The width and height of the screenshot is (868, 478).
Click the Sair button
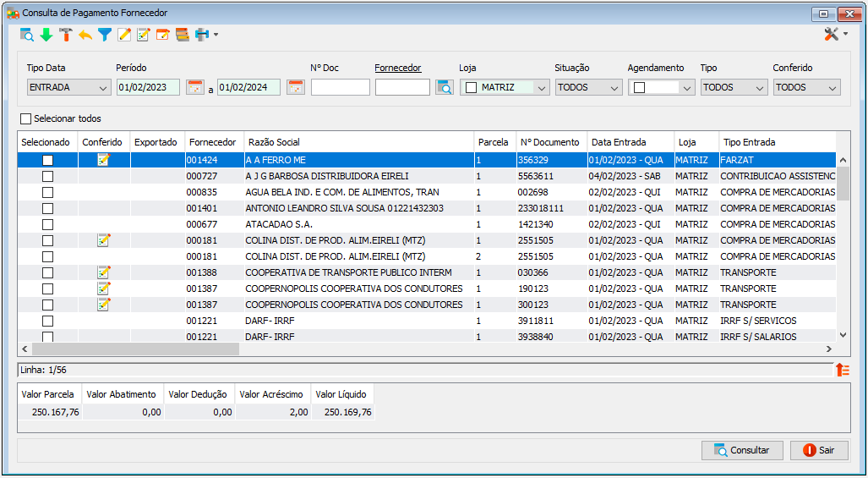click(819, 450)
